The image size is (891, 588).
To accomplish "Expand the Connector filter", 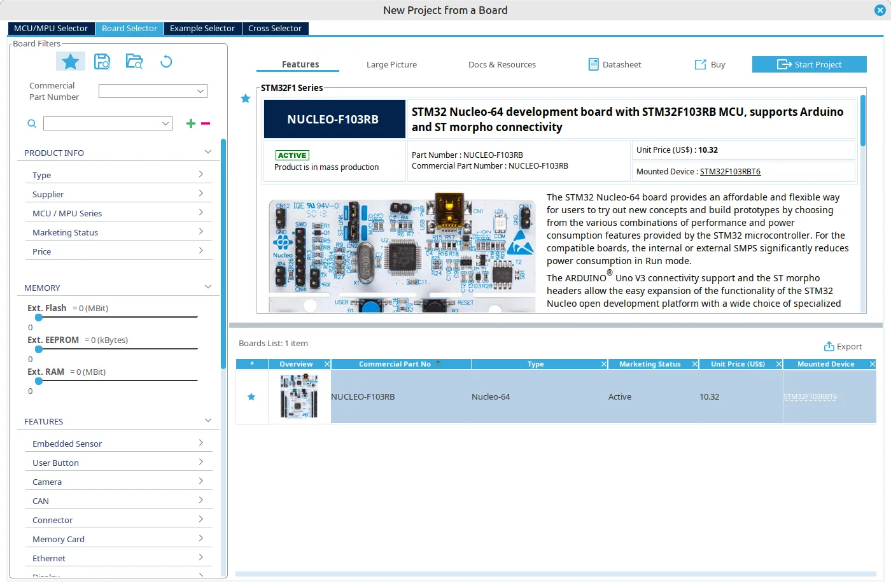I will pos(200,519).
